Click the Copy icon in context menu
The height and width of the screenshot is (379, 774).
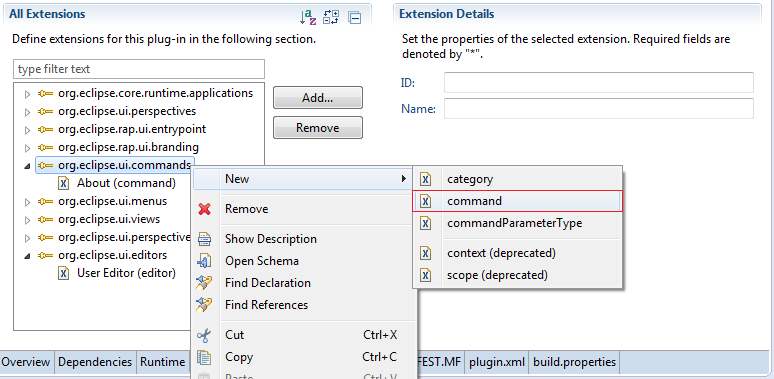204,357
